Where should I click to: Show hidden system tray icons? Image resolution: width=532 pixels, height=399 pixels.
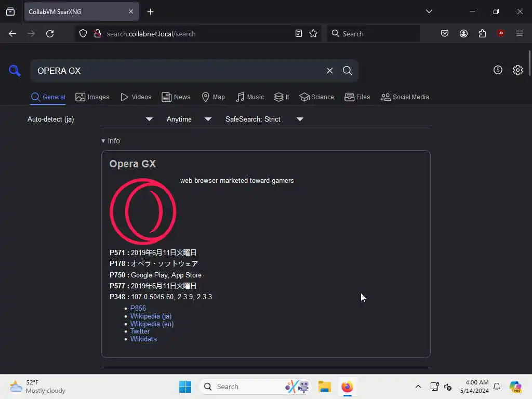[418, 387]
